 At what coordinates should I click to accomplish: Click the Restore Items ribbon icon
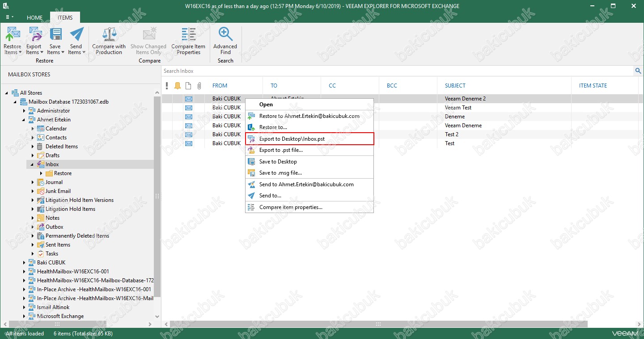[x=13, y=34]
